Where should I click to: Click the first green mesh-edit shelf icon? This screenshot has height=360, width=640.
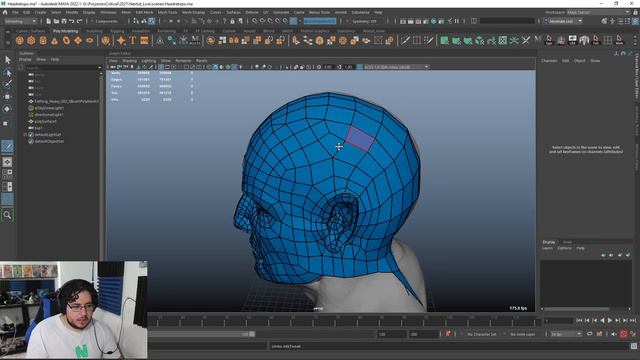[x=444, y=40]
